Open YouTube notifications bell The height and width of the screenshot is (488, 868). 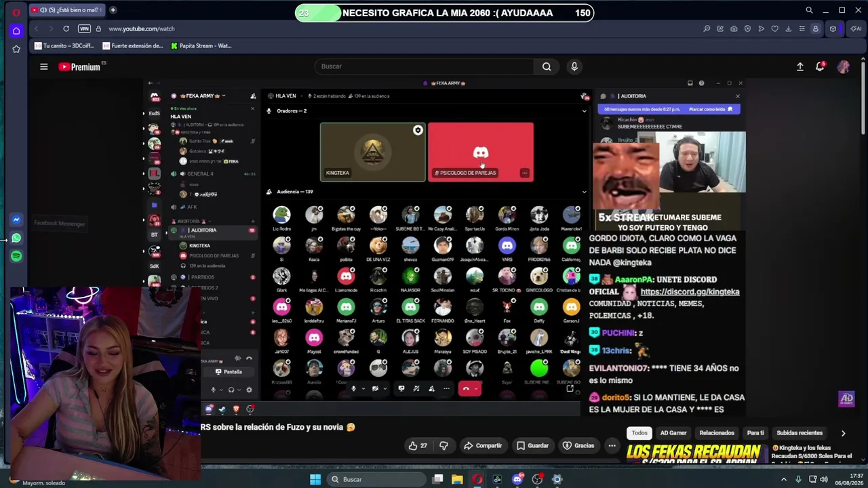(x=820, y=66)
